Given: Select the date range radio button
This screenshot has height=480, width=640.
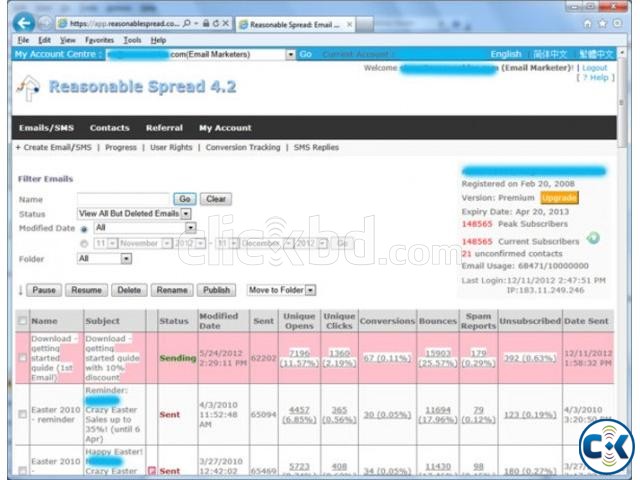Looking at the screenshot, I should click(84, 244).
